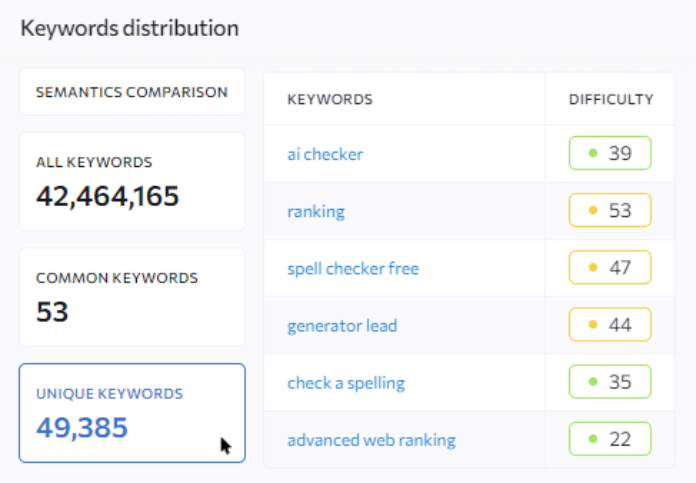The image size is (696, 483).
Task: Click the Difficulty column header
Action: click(611, 99)
